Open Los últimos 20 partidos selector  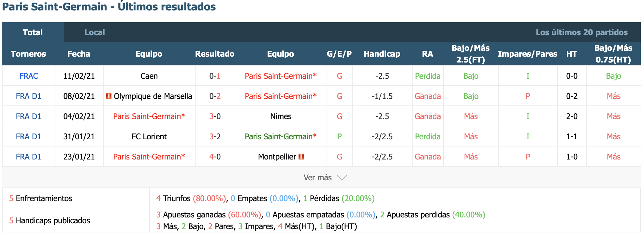pyautogui.click(x=582, y=32)
